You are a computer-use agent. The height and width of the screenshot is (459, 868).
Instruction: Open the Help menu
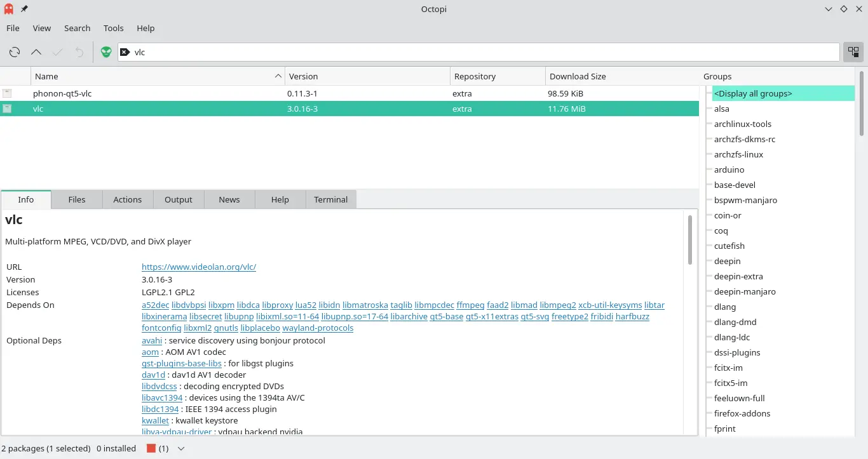pyautogui.click(x=146, y=28)
